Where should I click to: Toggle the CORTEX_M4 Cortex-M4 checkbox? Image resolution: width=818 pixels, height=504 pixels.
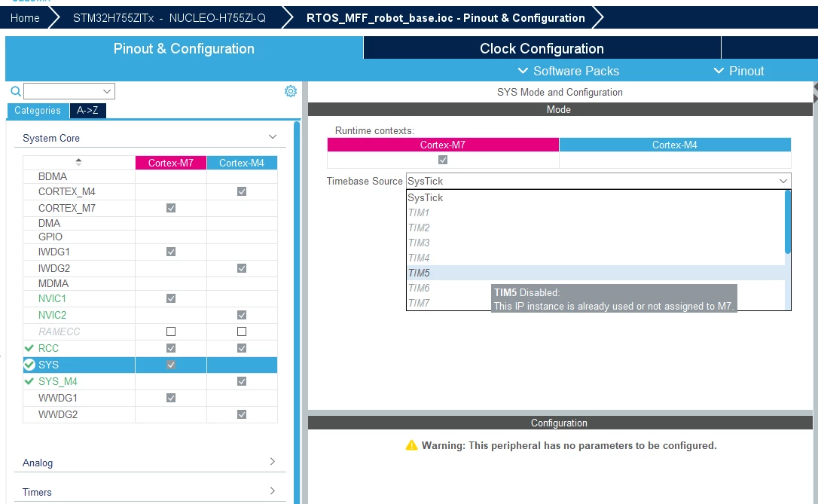coord(242,191)
